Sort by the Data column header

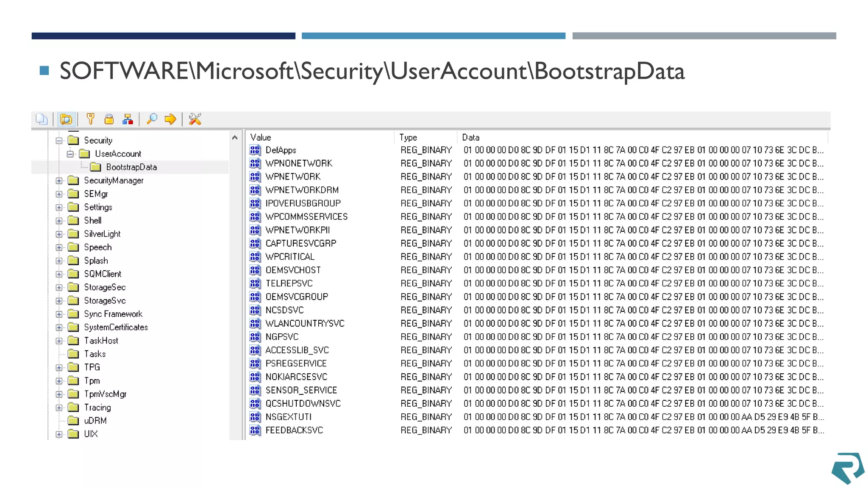tap(642, 137)
